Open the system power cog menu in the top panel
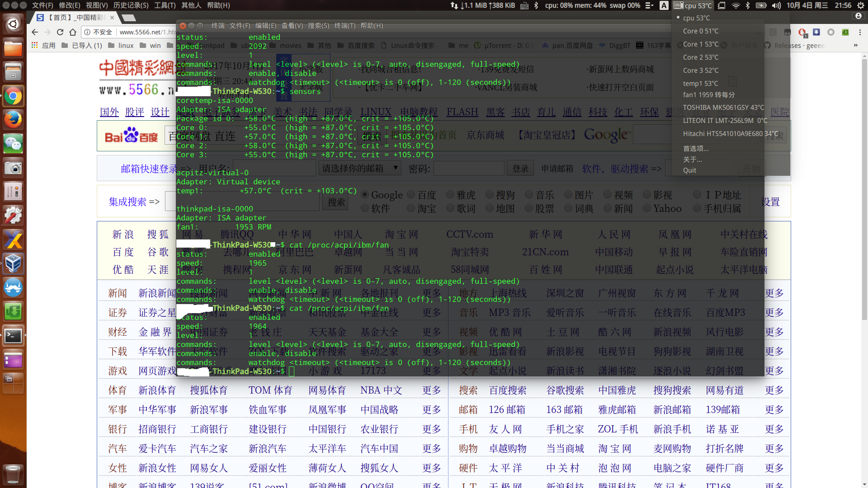Screen dimensions: 868x488 (861, 5)
